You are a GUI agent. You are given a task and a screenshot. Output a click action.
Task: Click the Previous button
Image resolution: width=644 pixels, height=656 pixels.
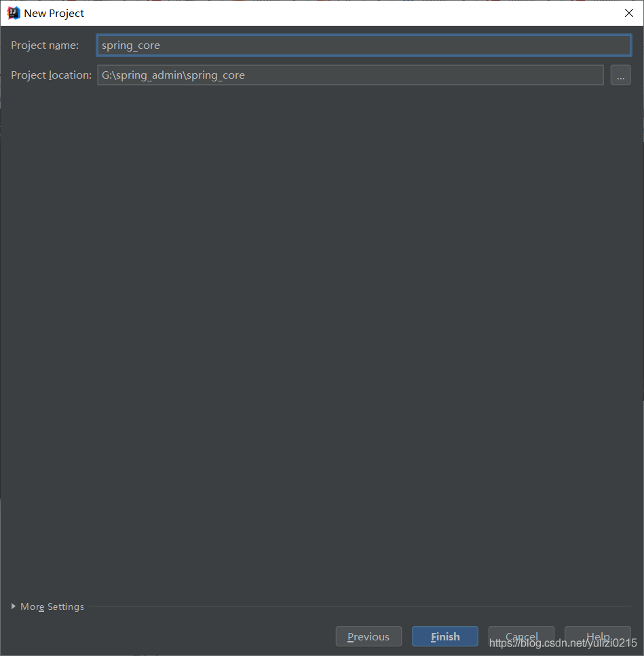click(x=368, y=636)
